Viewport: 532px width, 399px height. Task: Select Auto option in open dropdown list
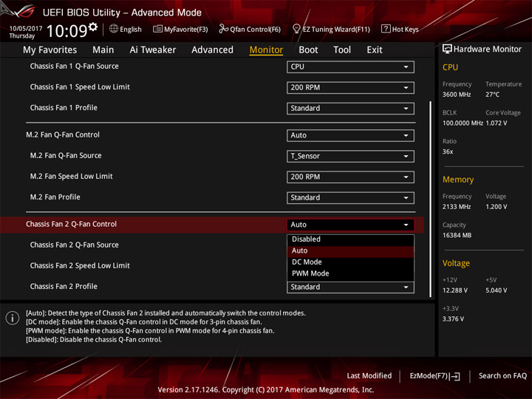point(350,250)
